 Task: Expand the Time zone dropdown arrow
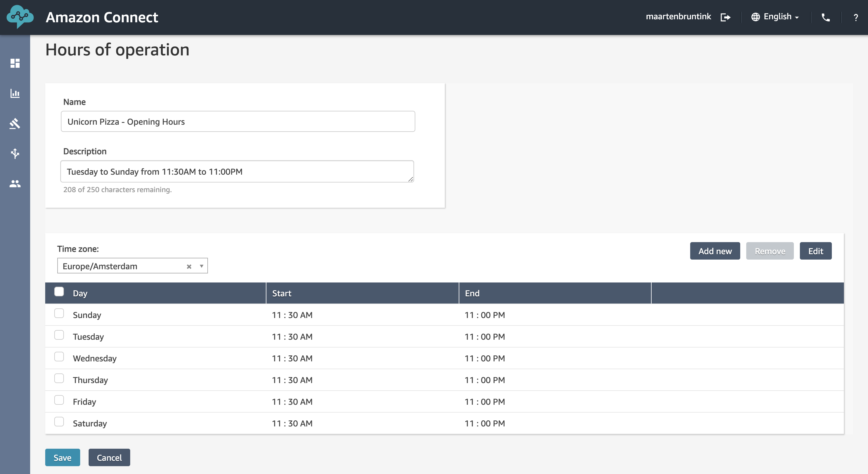click(202, 266)
